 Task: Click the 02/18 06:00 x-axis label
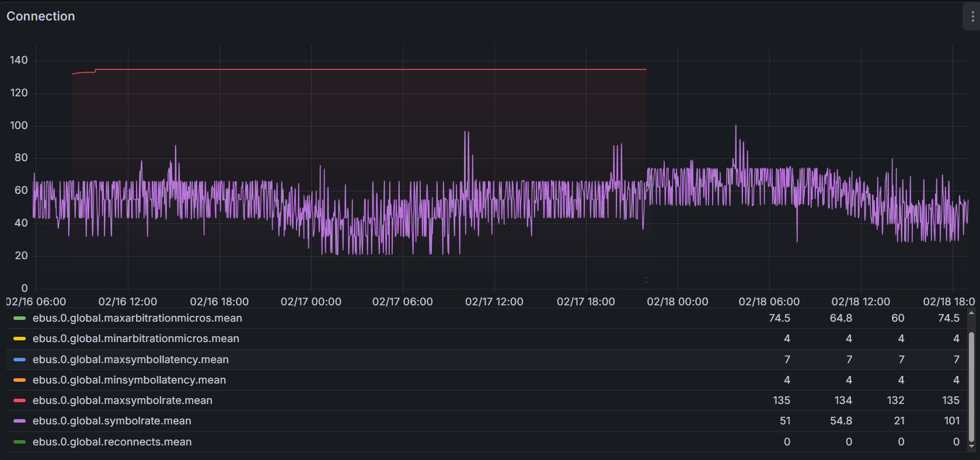769,302
